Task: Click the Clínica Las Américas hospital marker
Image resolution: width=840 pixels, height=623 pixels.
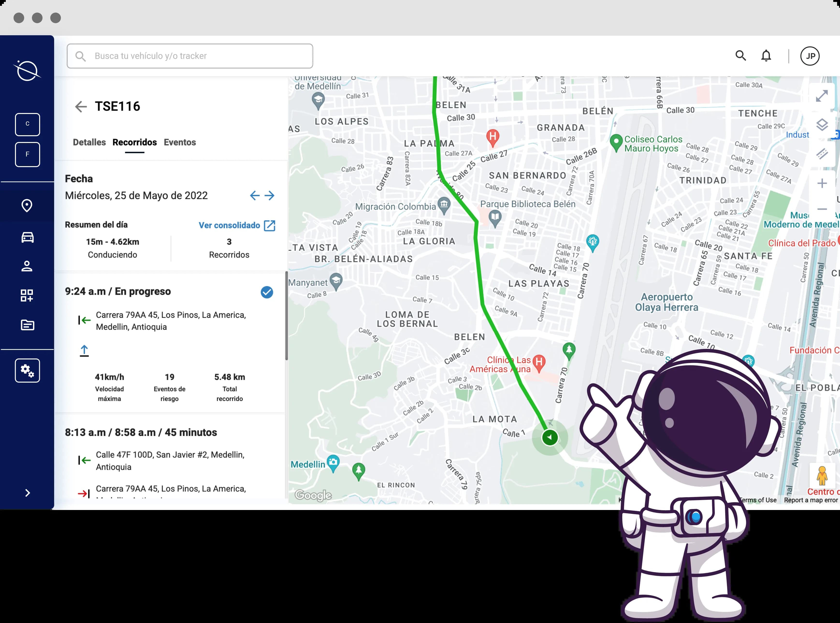Action: pos(539,363)
